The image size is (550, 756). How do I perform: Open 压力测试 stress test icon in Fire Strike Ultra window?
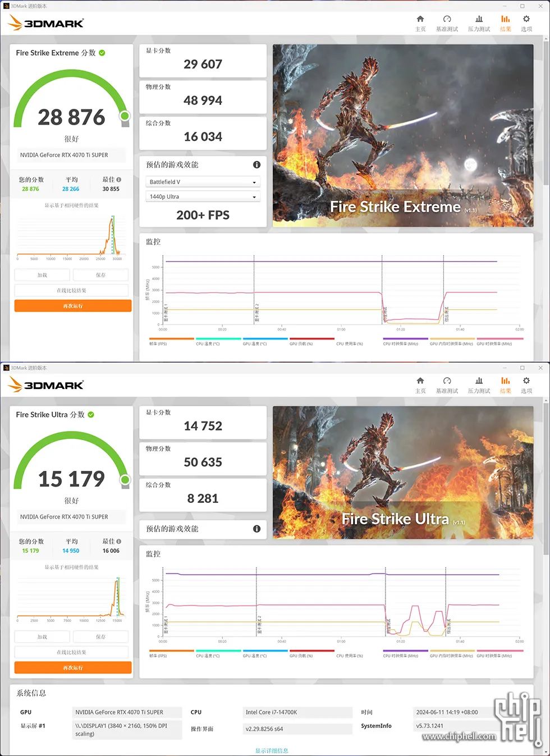[479, 385]
